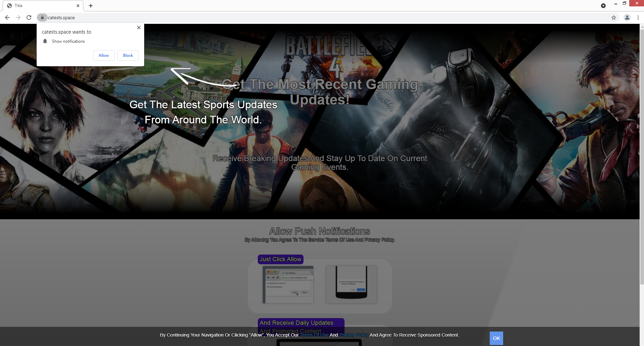
Task: Open the Terms Of Use link
Action: [x=314, y=335]
